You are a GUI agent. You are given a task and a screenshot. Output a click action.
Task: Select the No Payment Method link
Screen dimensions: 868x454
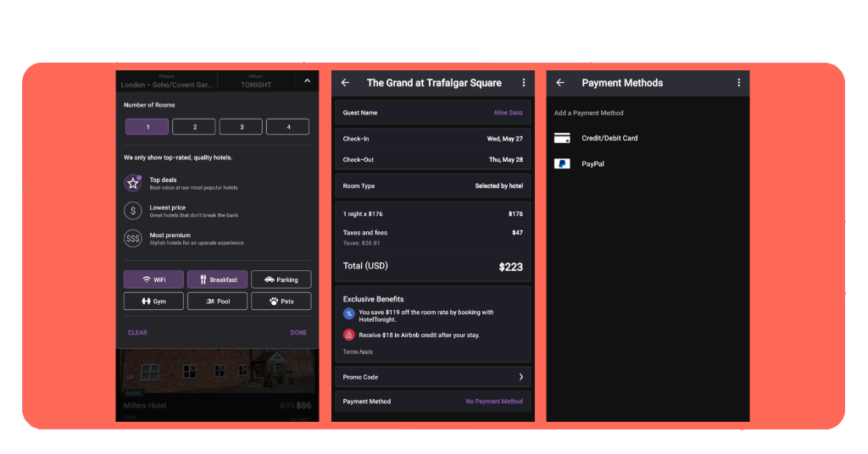pos(494,401)
